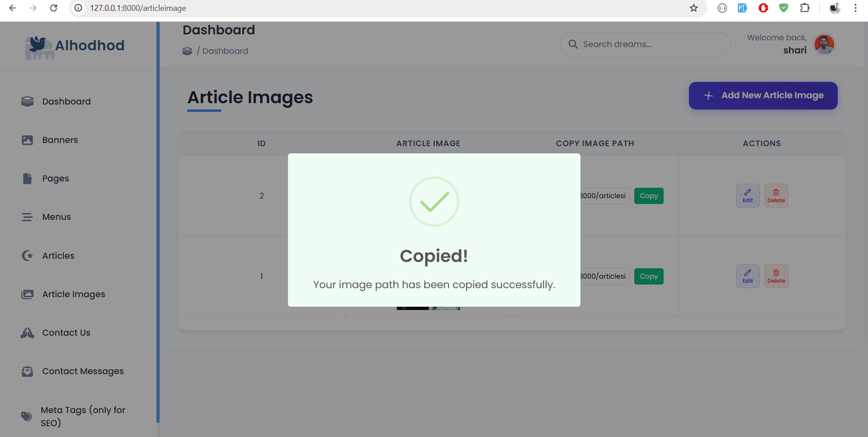Click the Meta Tags tag icon

click(27, 416)
